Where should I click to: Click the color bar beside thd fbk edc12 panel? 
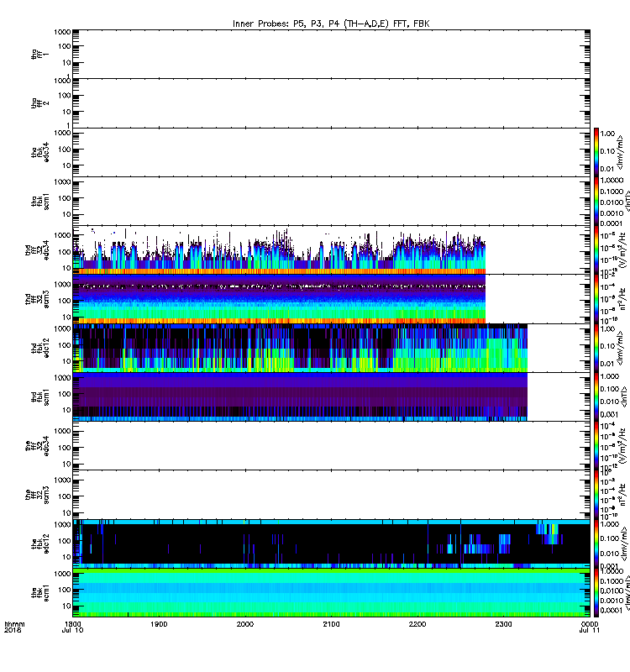596,348
